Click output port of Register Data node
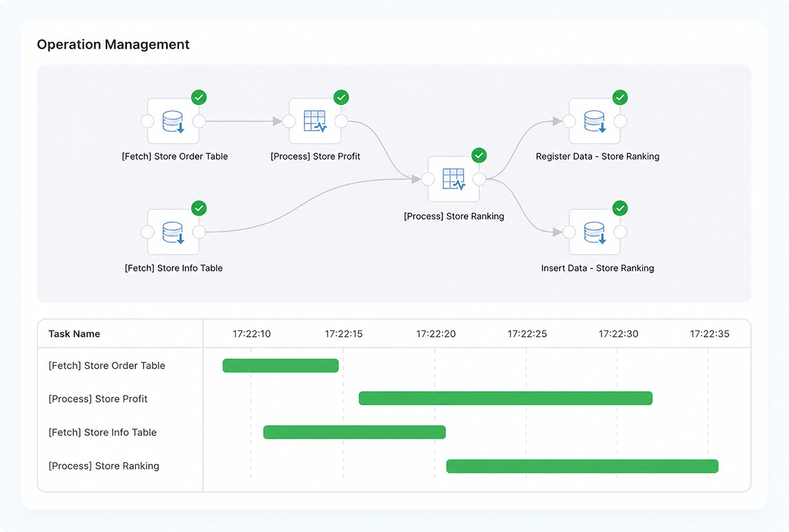 [x=620, y=121]
